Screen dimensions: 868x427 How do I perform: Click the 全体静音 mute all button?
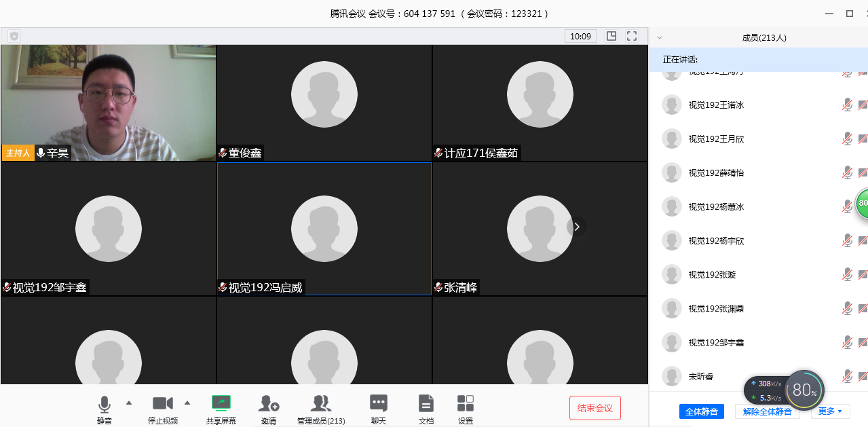[x=701, y=411]
